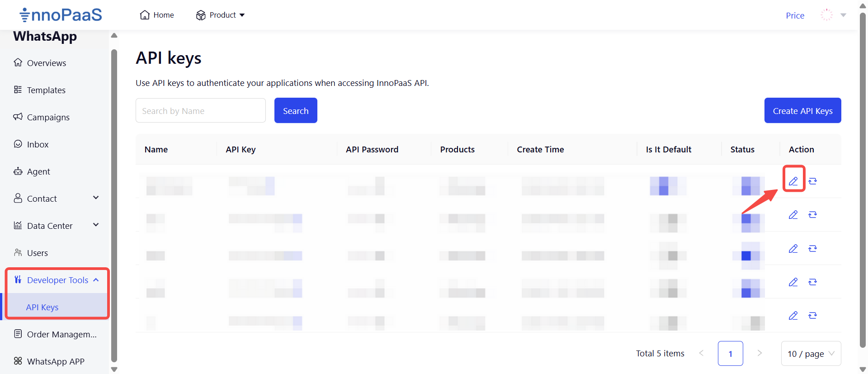
Task: Reset the fourth API key row
Action: (x=812, y=282)
